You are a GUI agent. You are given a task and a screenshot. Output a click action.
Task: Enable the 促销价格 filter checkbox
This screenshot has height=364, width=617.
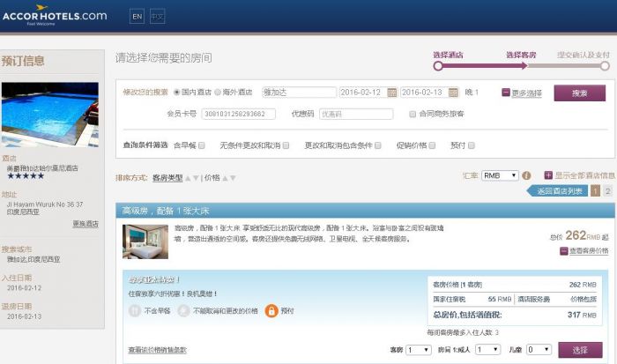tap(432, 145)
